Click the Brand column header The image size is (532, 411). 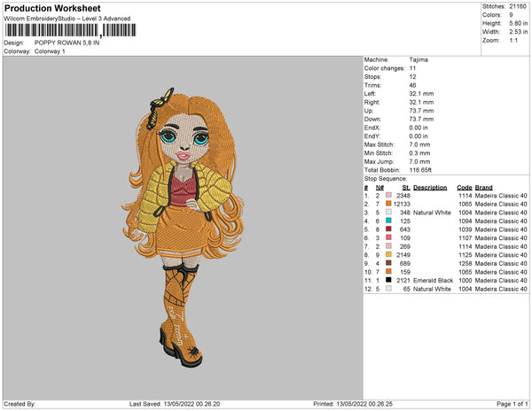coord(483,188)
